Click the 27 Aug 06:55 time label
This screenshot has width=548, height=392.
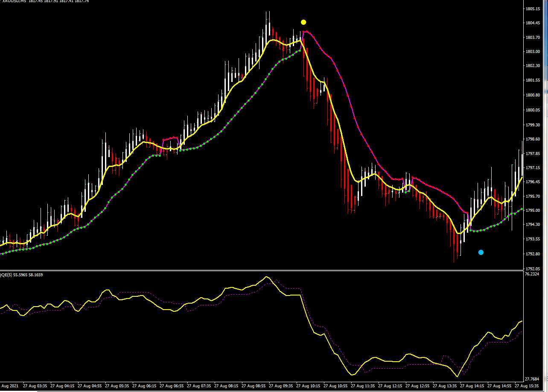pyautogui.click(x=172, y=386)
